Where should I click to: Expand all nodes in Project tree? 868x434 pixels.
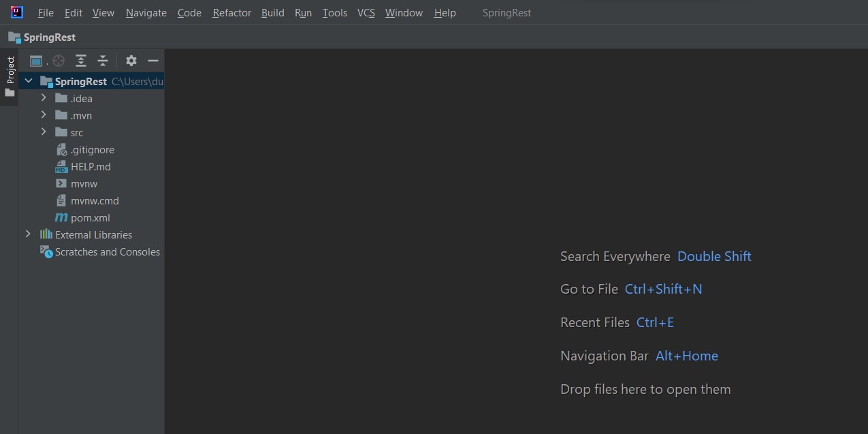(x=80, y=61)
